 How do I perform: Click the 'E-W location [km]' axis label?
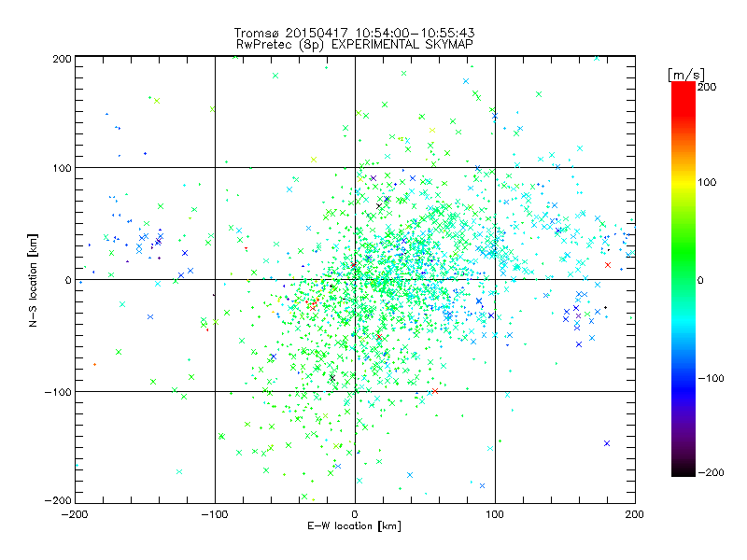click(354, 525)
